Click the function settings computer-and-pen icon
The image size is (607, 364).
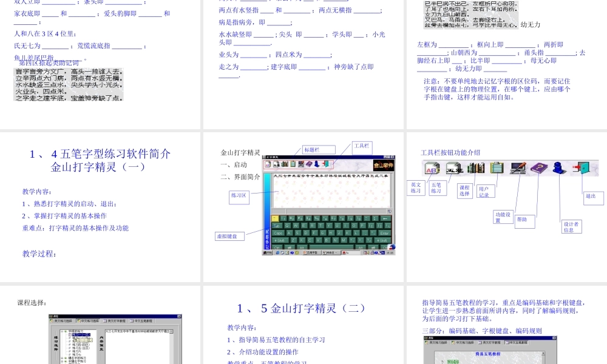518,168
